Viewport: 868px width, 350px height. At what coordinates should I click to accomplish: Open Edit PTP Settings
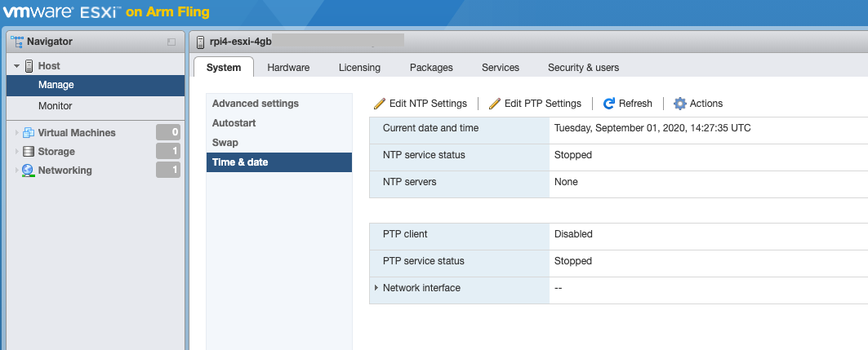click(x=535, y=104)
